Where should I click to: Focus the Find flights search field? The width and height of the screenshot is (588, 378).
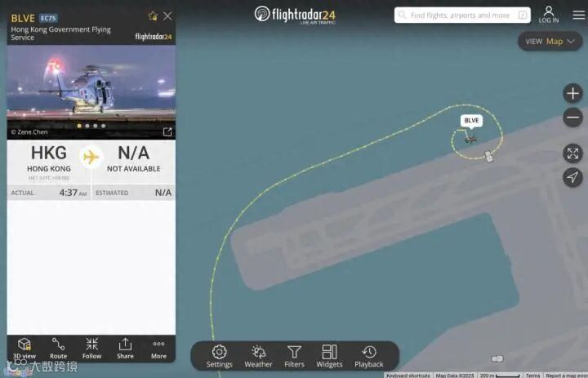[462, 15]
